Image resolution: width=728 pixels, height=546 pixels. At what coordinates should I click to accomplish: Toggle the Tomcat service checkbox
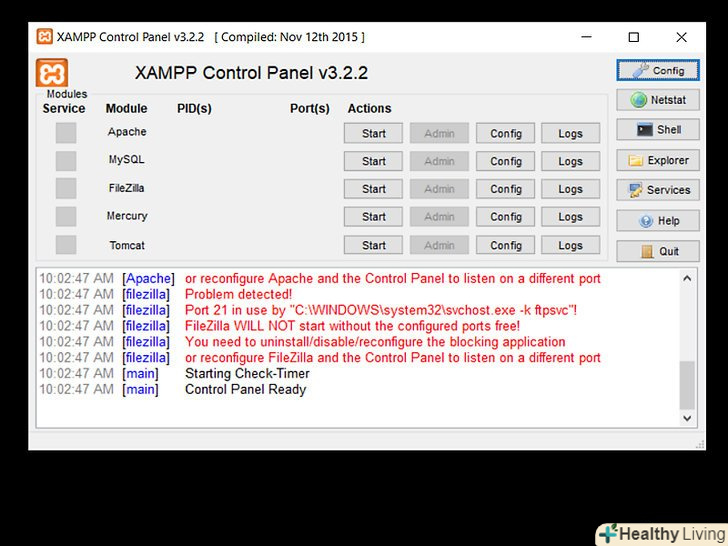[x=66, y=245]
